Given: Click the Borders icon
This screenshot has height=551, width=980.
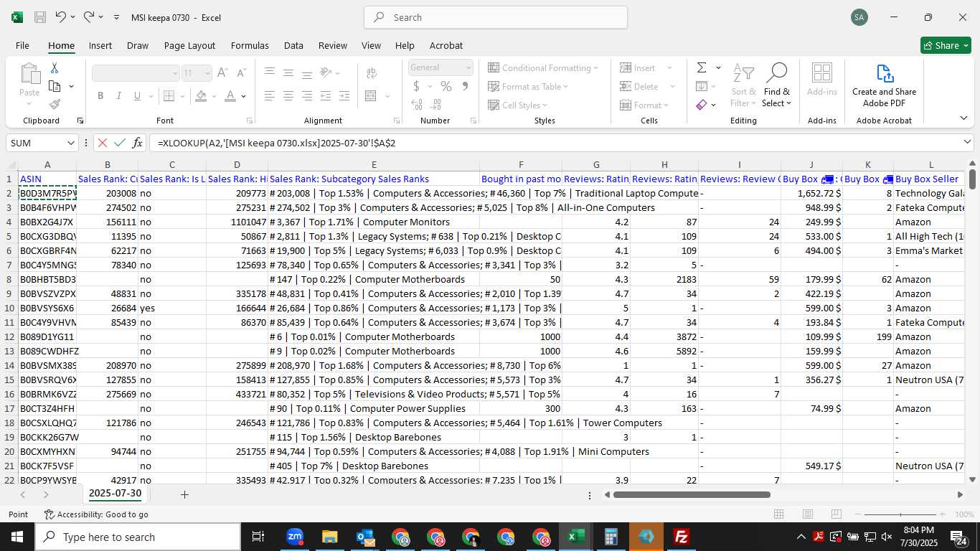Looking at the screenshot, I should point(169,95).
